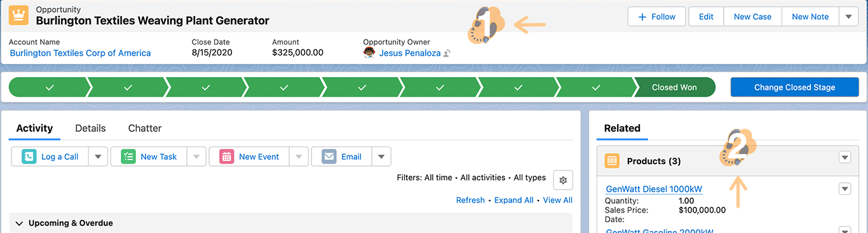This screenshot has height=233, width=868.
Task: Collapse the Upcoming & Overdue section
Action: pos(20,223)
